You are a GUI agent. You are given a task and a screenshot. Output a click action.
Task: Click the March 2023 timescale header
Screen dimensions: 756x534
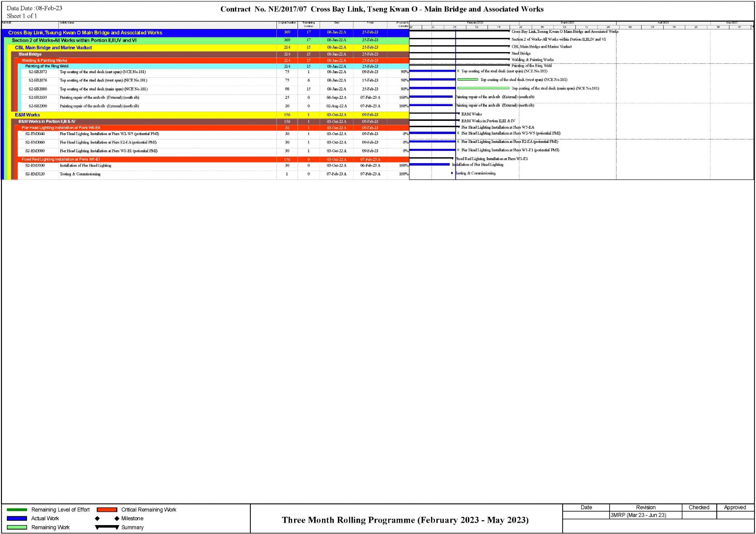coord(567,23)
